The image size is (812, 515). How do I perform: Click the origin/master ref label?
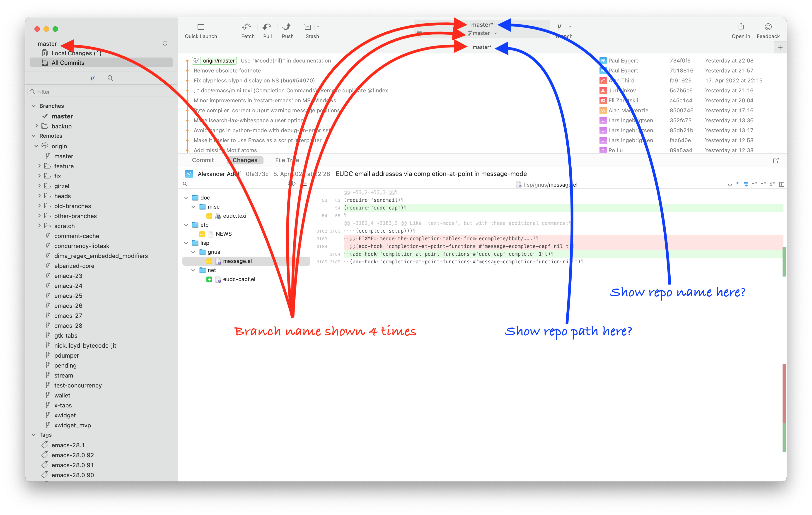[215, 61]
